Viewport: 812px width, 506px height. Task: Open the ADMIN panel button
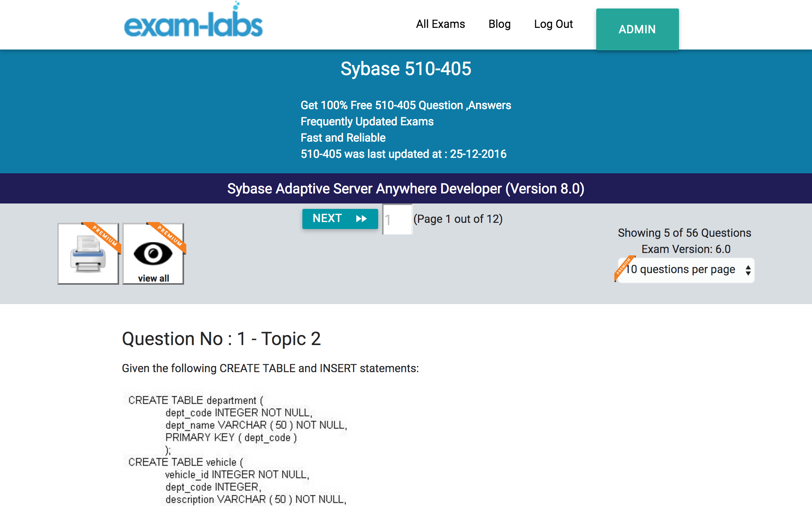(637, 29)
